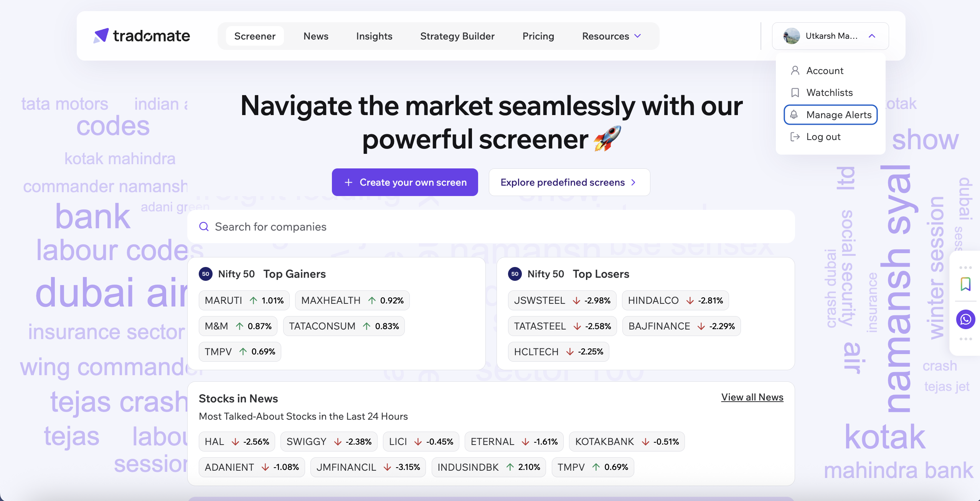This screenshot has width=980, height=501.
Task: Select the Manage Alerts bell icon
Action: click(x=794, y=115)
